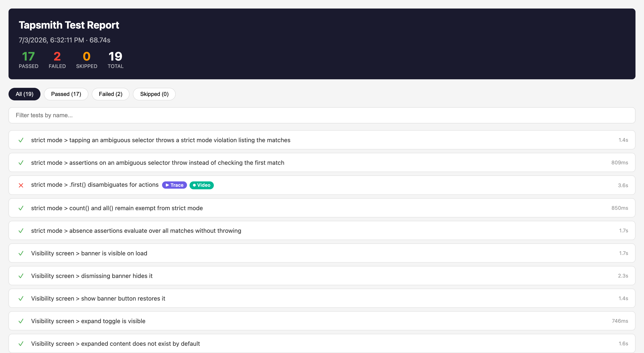This screenshot has height=353, width=644.
Task: Expand 'absence assertions evaluate over all matches' row
Action: pos(322,230)
